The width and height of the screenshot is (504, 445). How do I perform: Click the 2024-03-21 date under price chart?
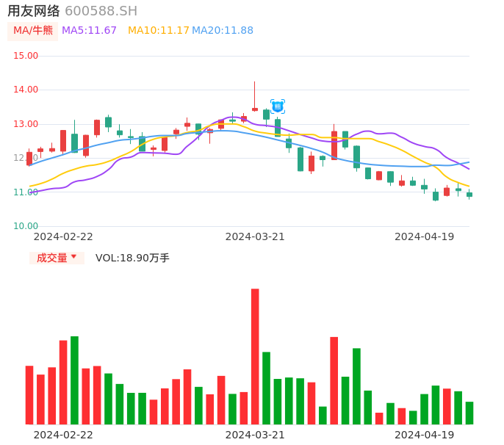(x=255, y=237)
